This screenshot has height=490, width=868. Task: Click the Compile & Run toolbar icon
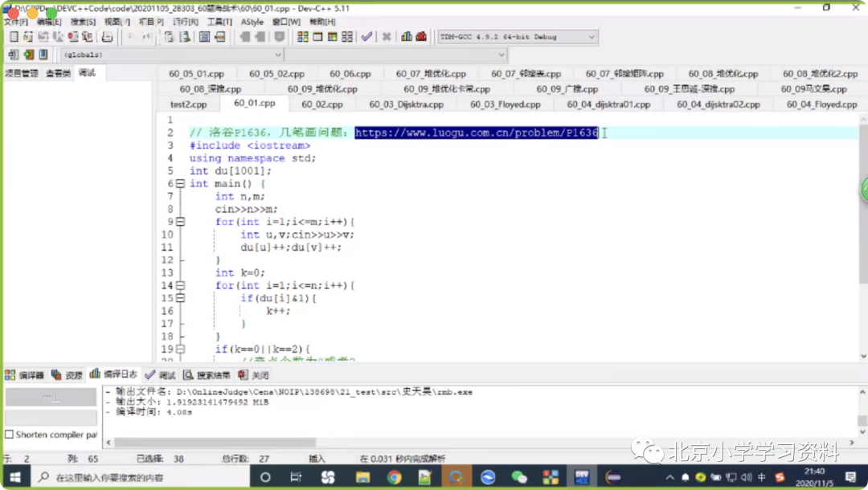click(332, 36)
